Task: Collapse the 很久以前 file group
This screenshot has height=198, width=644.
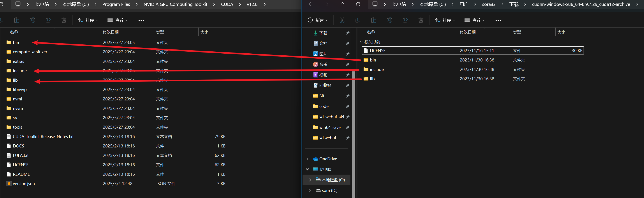Action: point(361,42)
